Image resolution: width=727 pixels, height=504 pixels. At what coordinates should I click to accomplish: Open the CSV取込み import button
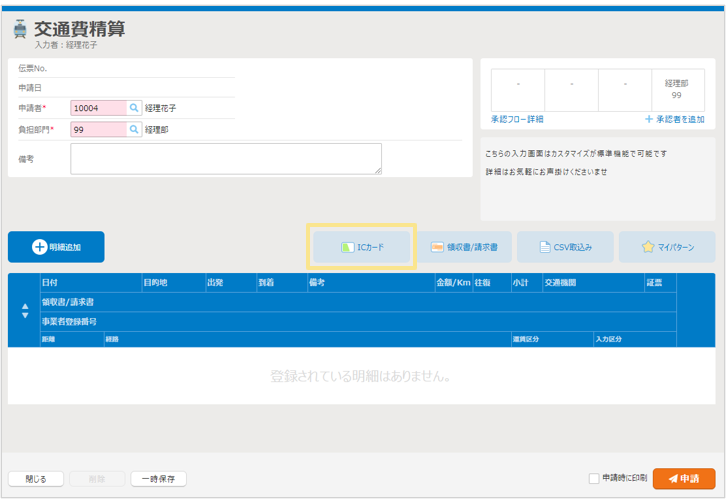[x=565, y=247]
